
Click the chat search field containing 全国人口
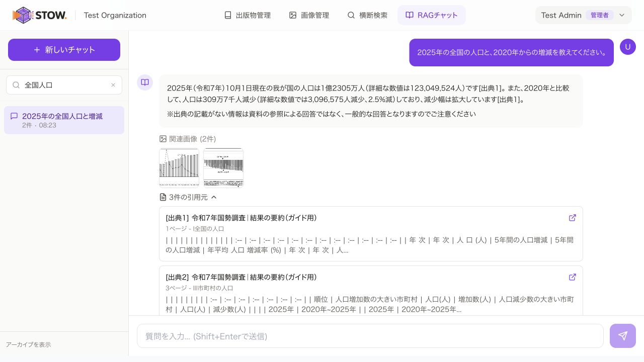click(x=64, y=85)
